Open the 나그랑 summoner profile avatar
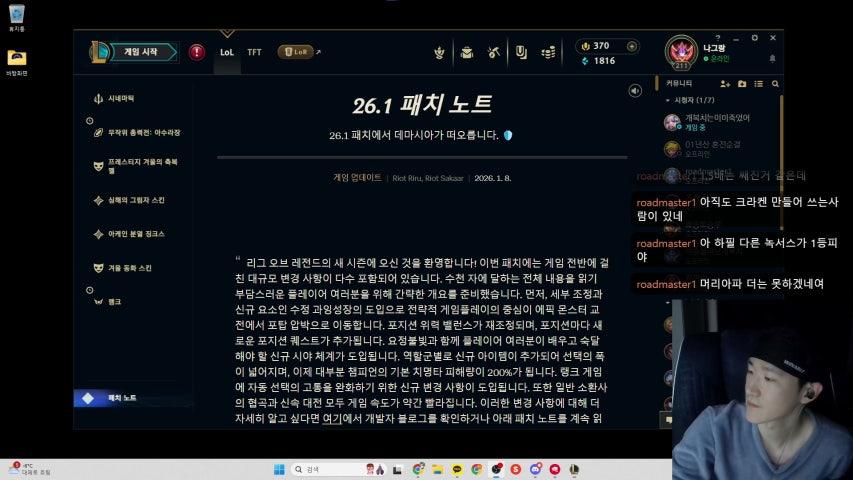 point(681,52)
